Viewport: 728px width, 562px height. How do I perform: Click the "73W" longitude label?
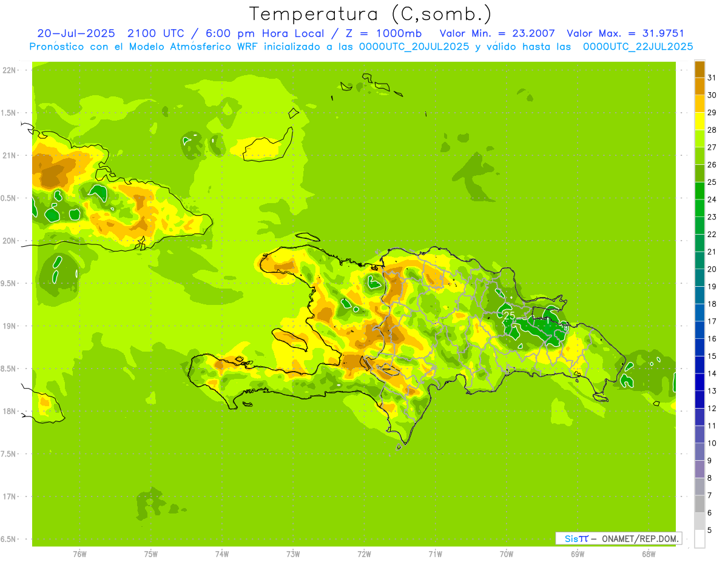[293, 554]
